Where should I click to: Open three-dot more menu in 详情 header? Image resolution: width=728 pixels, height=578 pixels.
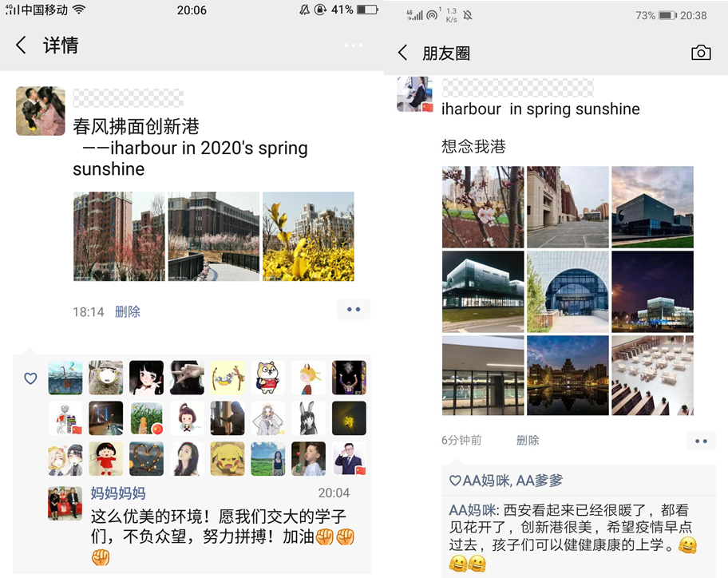click(354, 45)
